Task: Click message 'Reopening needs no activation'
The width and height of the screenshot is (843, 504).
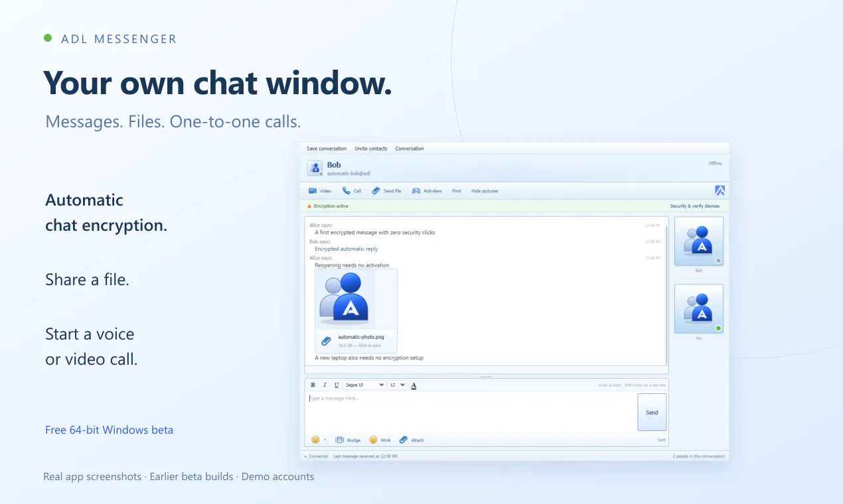Action: (352, 265)
